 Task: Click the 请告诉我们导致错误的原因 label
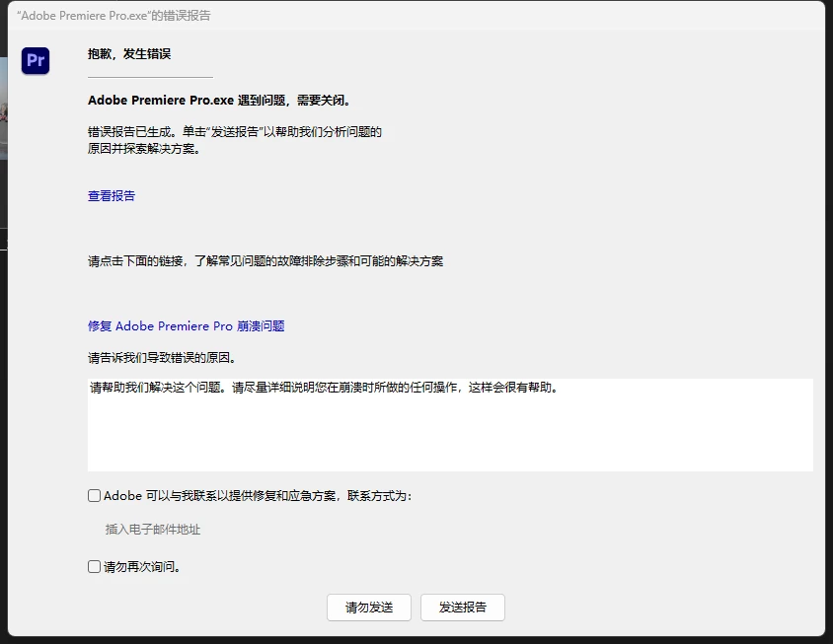click(x=162, y=358)
